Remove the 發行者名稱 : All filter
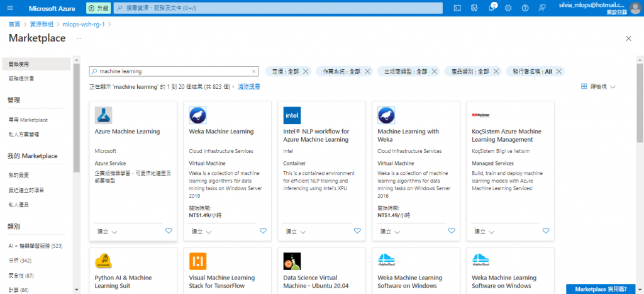Screen dimensions: 644x294 click(558, 72)
